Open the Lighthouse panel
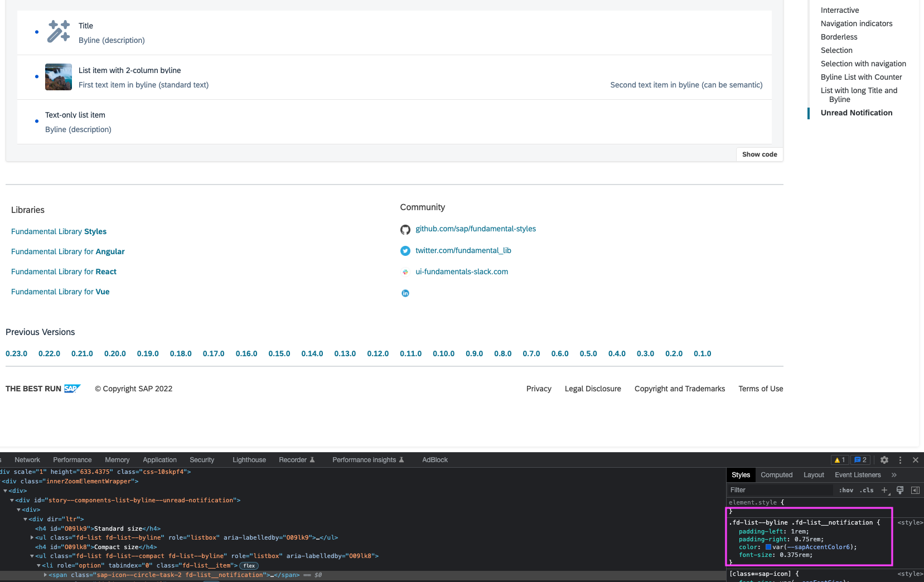This screenshot has width=924, height=582. point(249,459)
